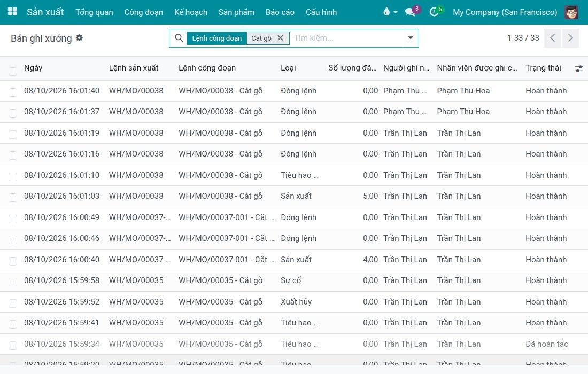Sort by the Loại column header
Screen dimensions: 588x374
(288, 68)
